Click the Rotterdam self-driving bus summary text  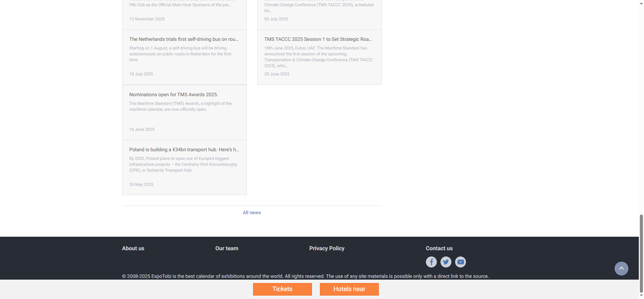coord(180,54)
